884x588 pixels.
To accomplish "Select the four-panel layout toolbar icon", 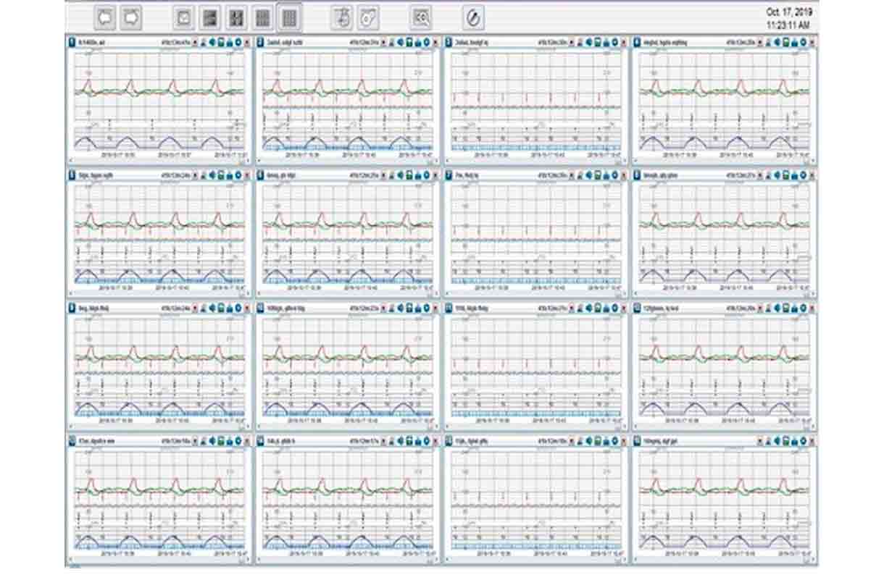I will pos(236,17).
